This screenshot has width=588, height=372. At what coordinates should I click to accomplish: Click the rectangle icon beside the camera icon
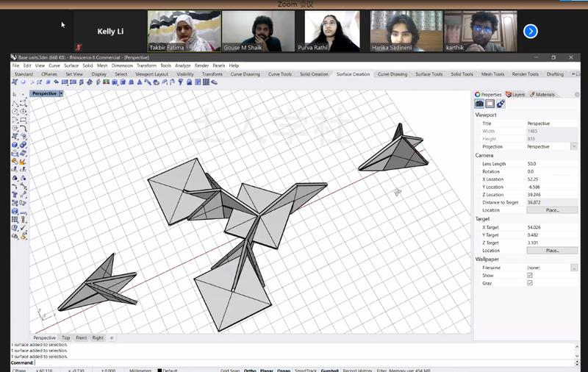(x=490, y=104)
